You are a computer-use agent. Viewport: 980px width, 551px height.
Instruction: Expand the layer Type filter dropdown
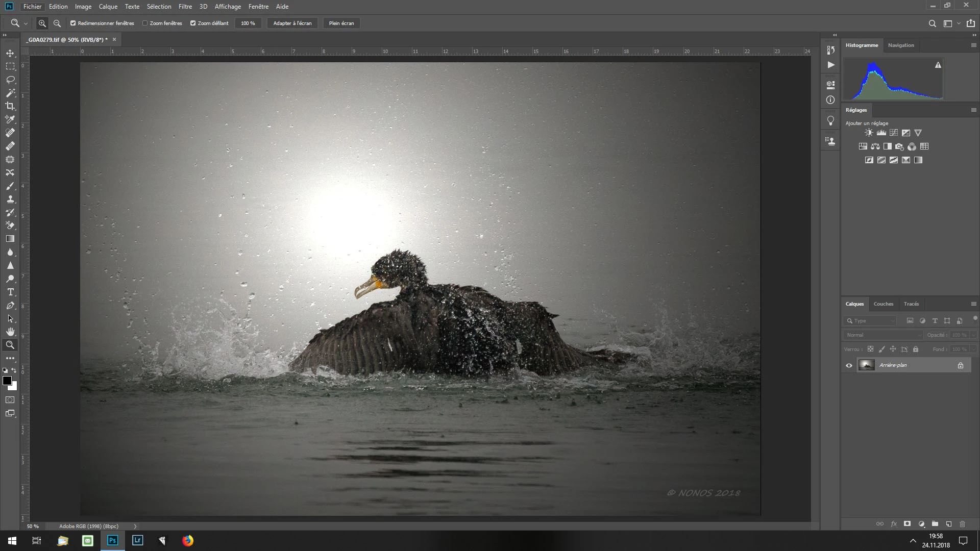point(892,321)
